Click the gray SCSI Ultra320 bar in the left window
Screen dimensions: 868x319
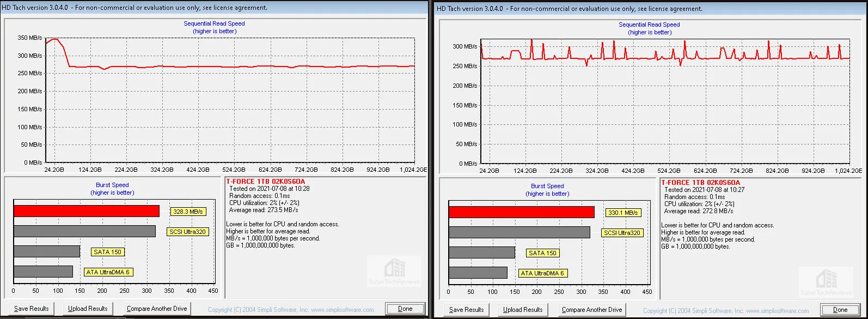coord(84,231)
